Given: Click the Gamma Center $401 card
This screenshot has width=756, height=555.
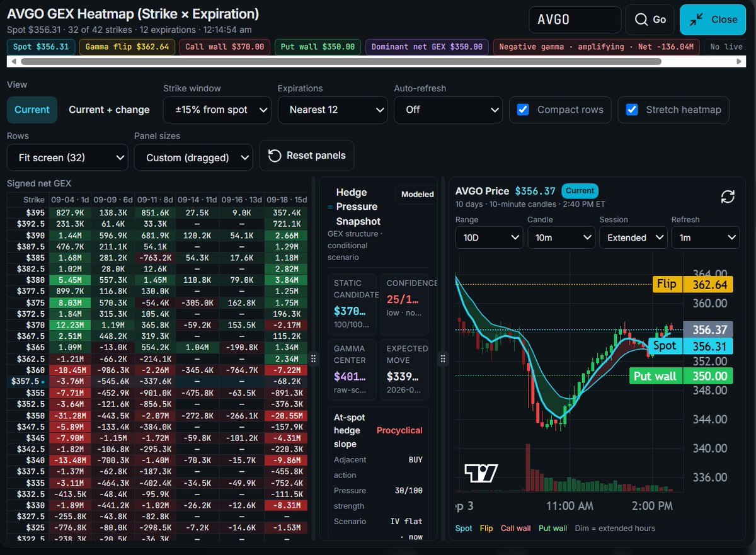Looking at the screenshot, I should tap(352, 369).
